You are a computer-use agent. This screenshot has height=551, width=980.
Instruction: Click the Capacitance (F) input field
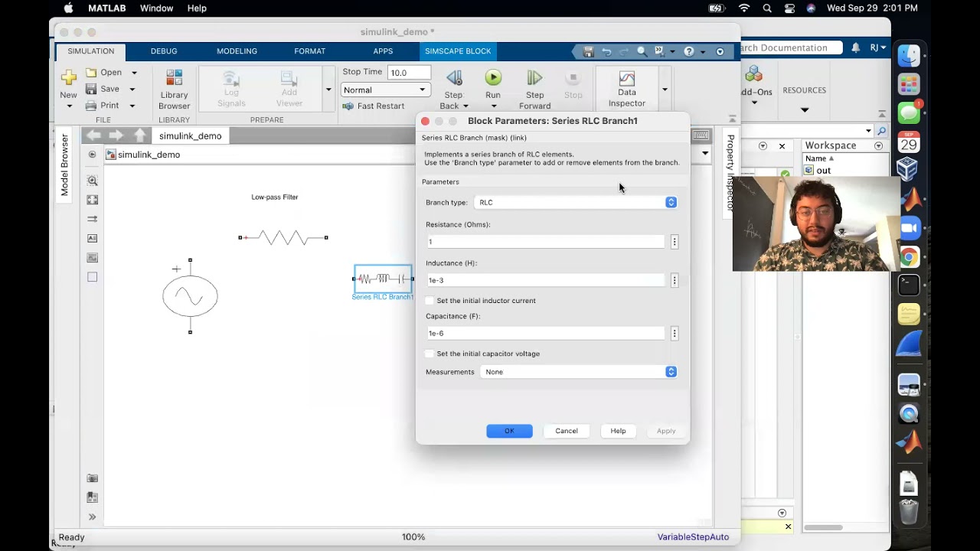click(x=546, y=334)
